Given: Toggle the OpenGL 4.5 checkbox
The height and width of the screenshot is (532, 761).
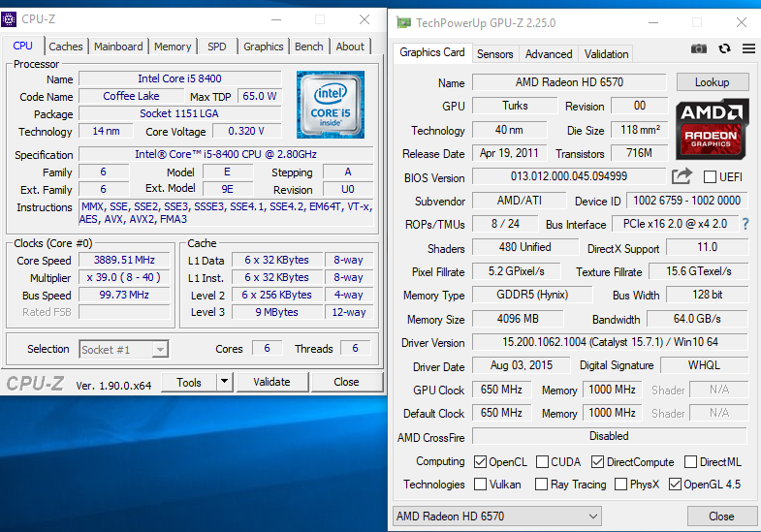Looking at the screenshot, I should tap(675, 484).
